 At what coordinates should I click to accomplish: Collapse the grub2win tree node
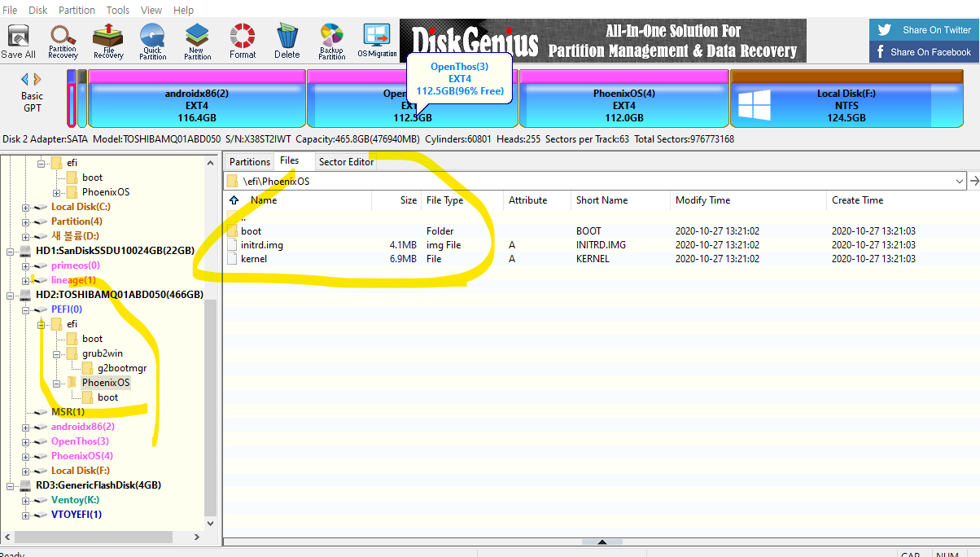56,353
